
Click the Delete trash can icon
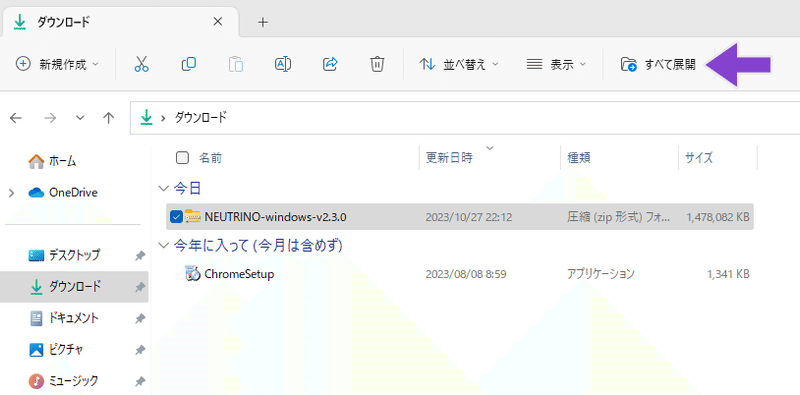click(377, 64)
